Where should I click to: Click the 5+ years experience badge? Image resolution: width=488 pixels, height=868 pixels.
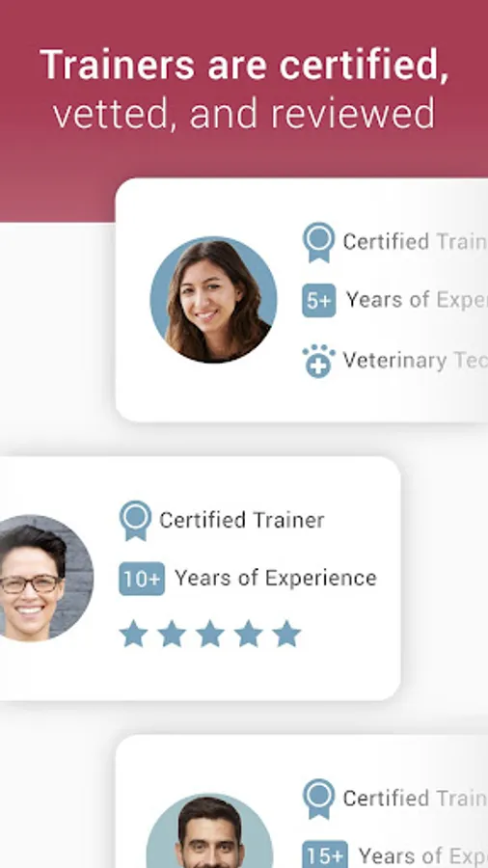pos(318,301)
